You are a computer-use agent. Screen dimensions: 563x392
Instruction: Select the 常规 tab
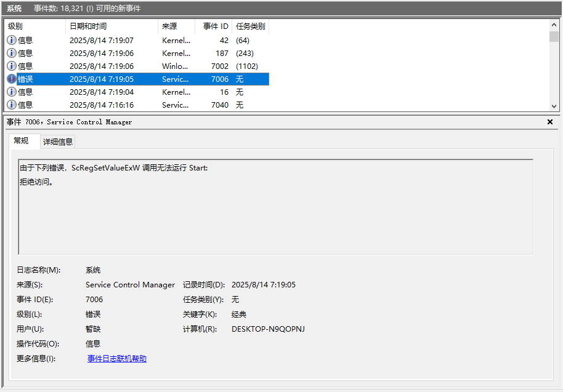click(21, 141)
